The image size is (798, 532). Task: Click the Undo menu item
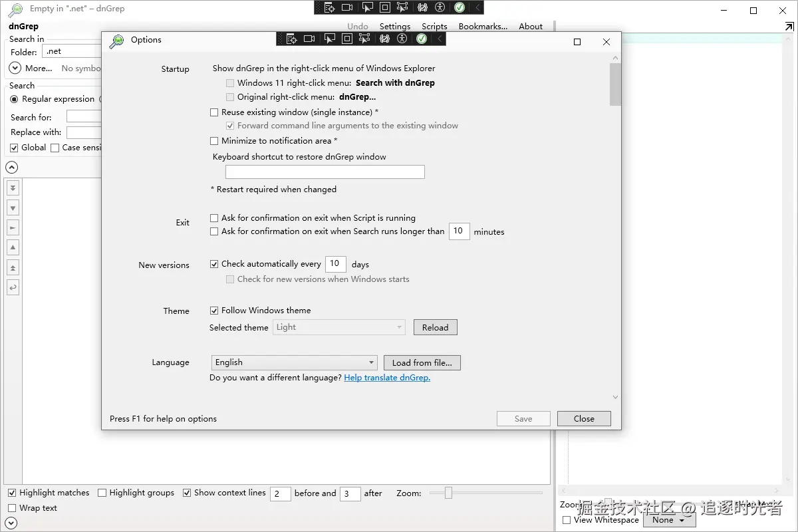(358, 27)
